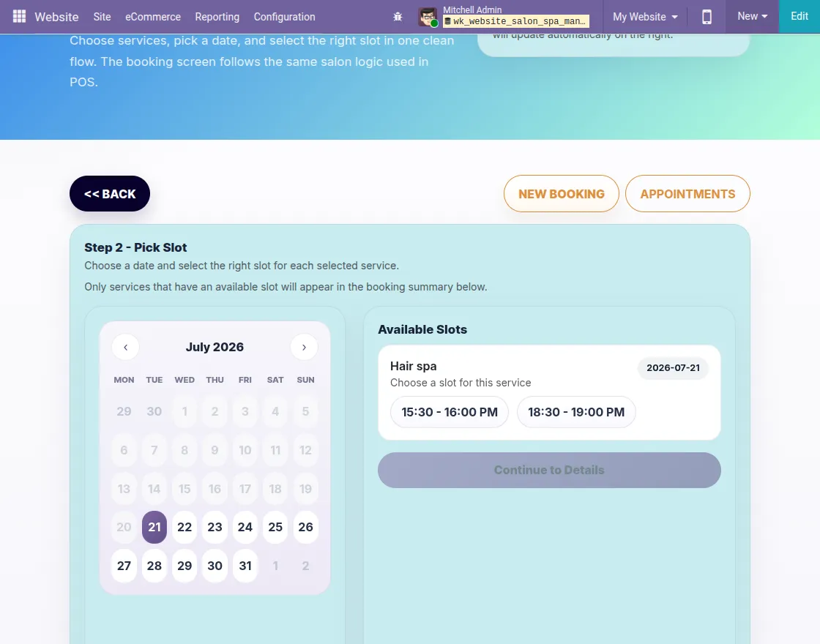The image size is (820, 644).
Task: Toggle mobile preview phone icon
Action: 707,17
